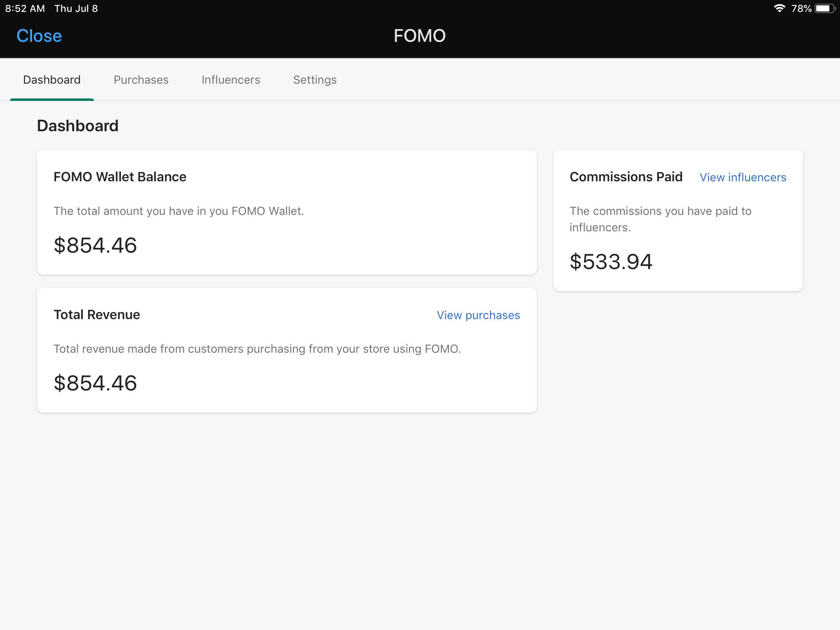840x630 pixels.
Task: Tap the battery status icon
Action: [824, 8]
